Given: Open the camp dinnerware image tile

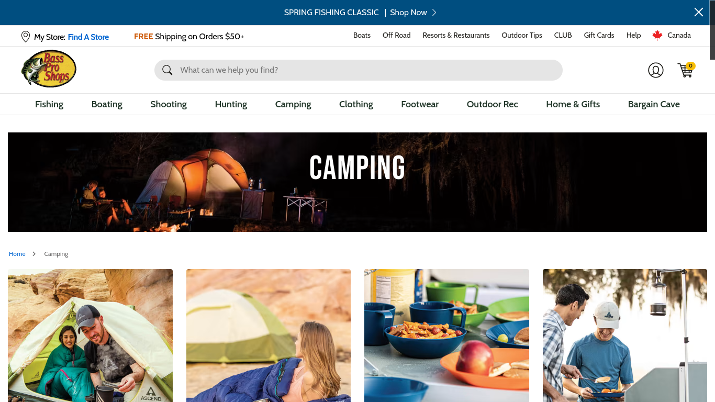Looking at the screenshot, I should click(x=446, y=335).
